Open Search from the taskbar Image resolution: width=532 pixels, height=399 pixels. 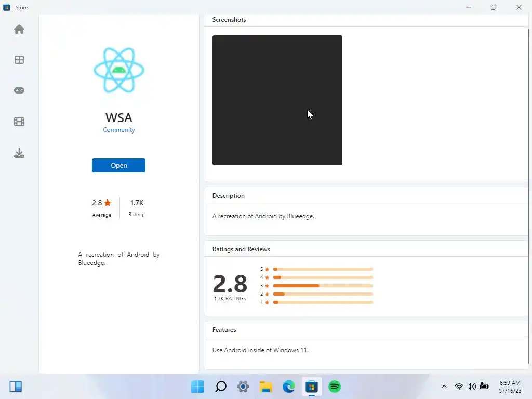(220, 387)
